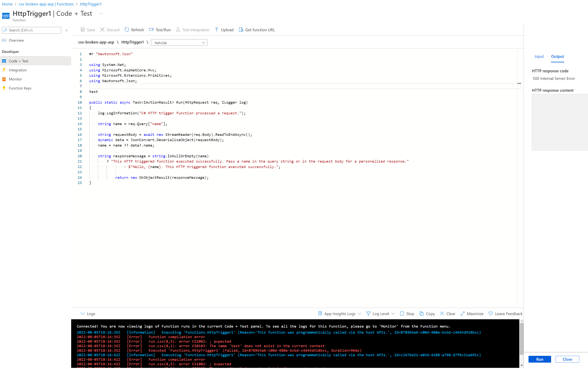Stop the log streaming
This screenshot has height=369, width=588.
407,314
